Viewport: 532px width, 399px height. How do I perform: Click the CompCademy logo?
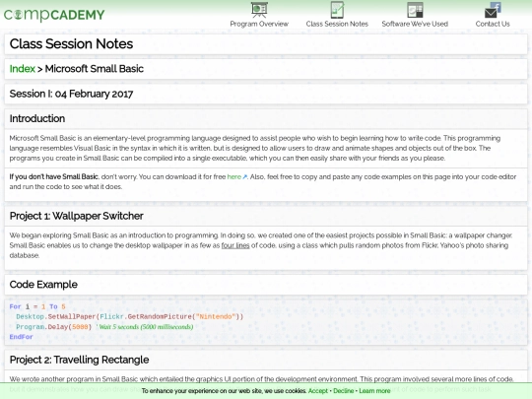(x=54, y=15)
